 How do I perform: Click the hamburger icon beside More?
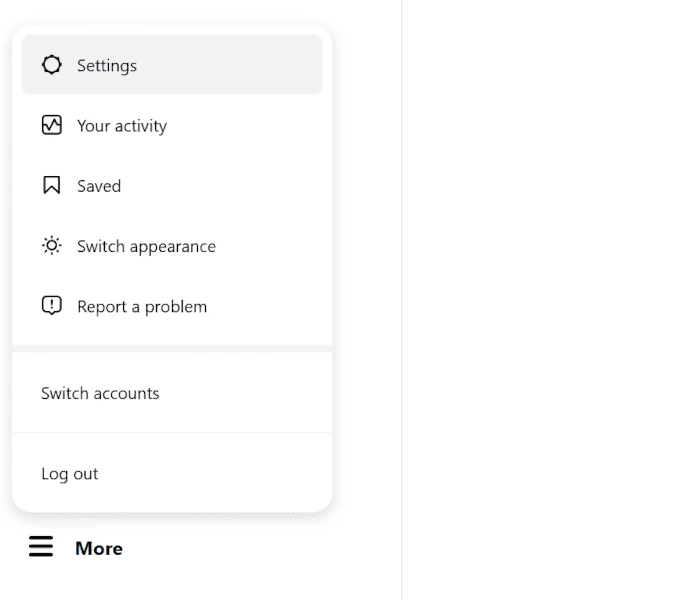pyautogui.click(x=41, y=547)
